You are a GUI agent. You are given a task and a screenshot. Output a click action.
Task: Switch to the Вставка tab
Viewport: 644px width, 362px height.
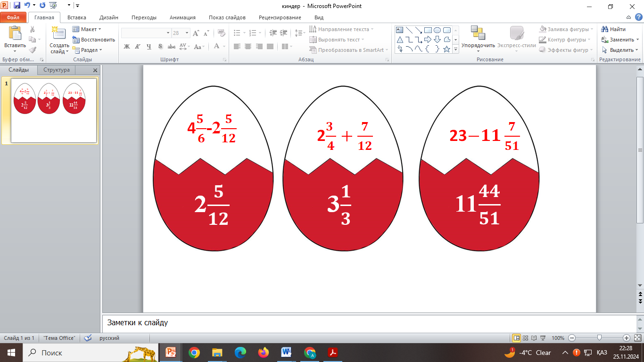pyautogui.click(x=77, y=17)
